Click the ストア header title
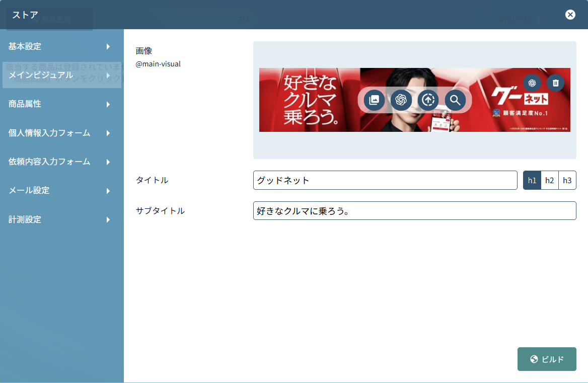588x383 pixels. pyautogui.click(x=25, y=15)
